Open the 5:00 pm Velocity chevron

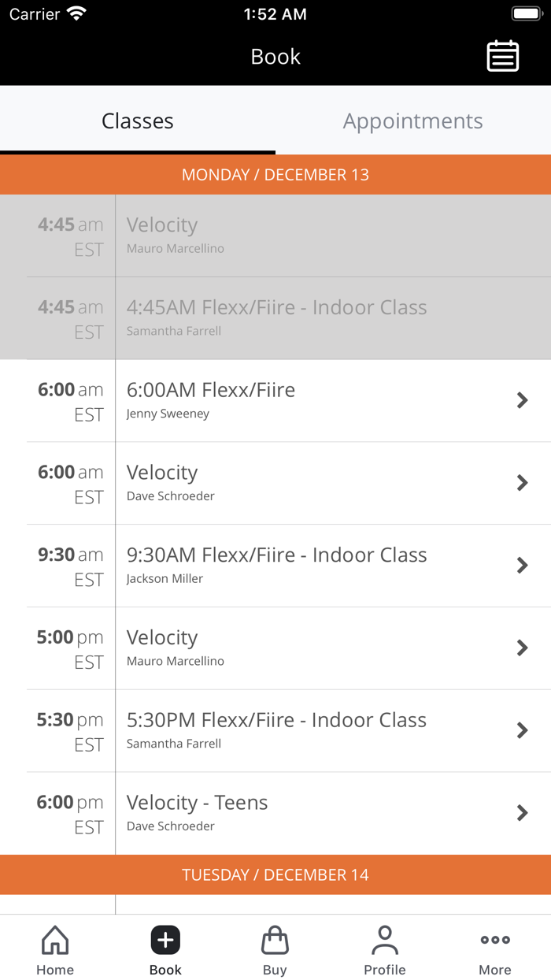[x=522, y=648]
